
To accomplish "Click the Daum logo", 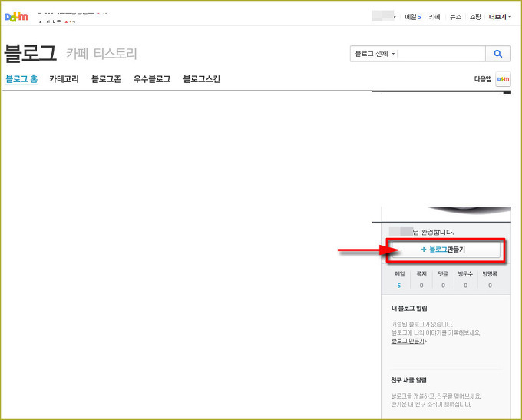I will pos(16,16).
